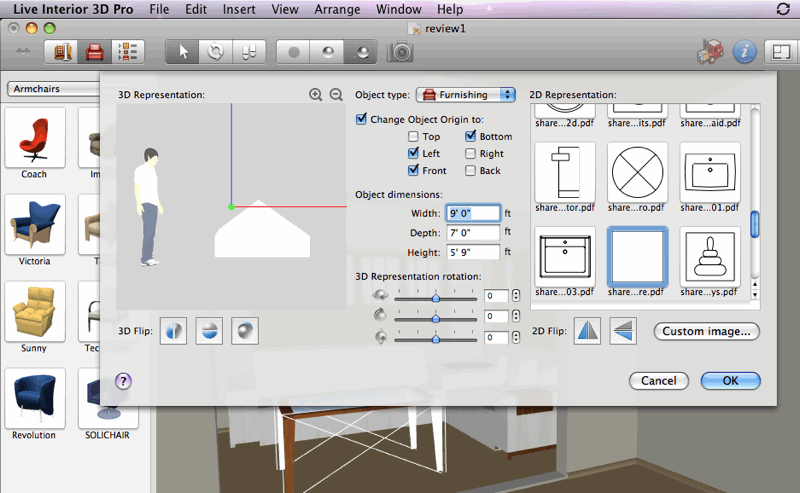Take a snapshot with the camera icon

point(400,52)
